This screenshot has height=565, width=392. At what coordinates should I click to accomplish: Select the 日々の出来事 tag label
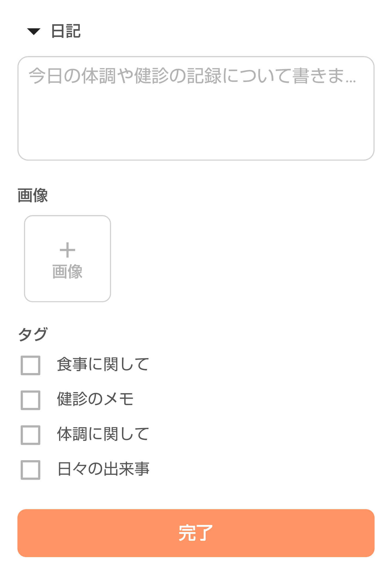103,469
